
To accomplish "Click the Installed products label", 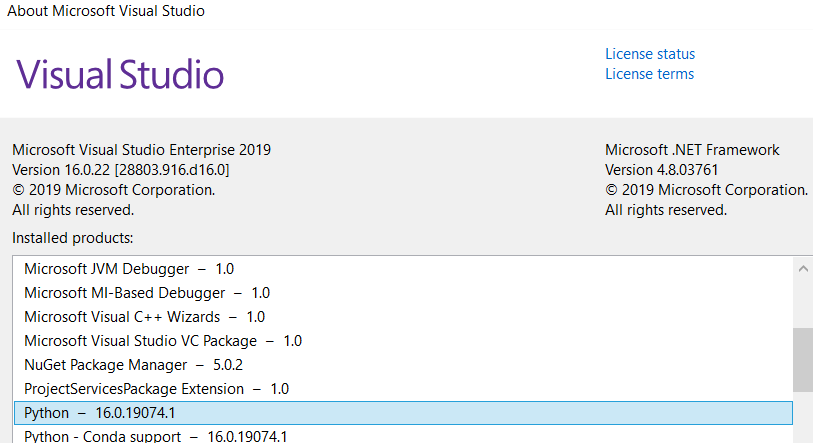I will (73, 238).
